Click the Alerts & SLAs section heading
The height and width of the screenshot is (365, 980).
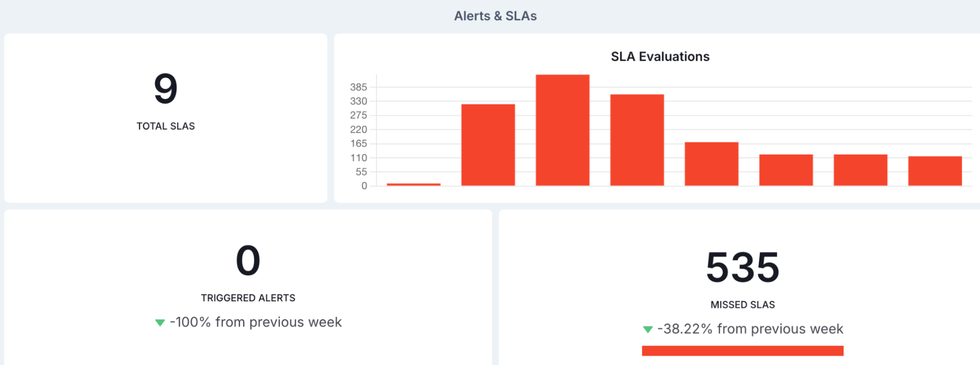(x=495, y=16)
